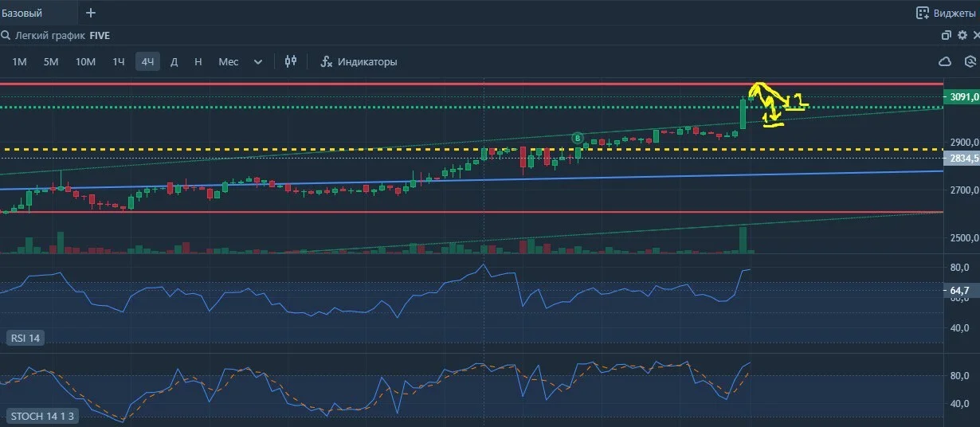Select the lower red horizontal support line
Image resolution: width=980 pixels, height=427 pixels.
[470, 212]
